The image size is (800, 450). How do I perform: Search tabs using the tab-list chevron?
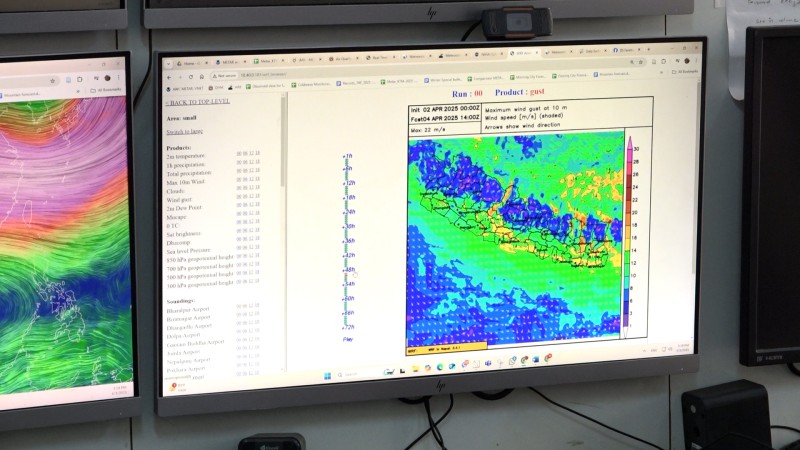(169, 64)
